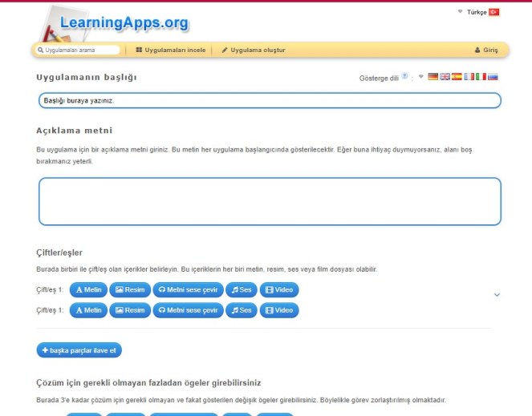Click the help icon beside Gösterge dili
The image size is (532, 416).
click(405, 77)
